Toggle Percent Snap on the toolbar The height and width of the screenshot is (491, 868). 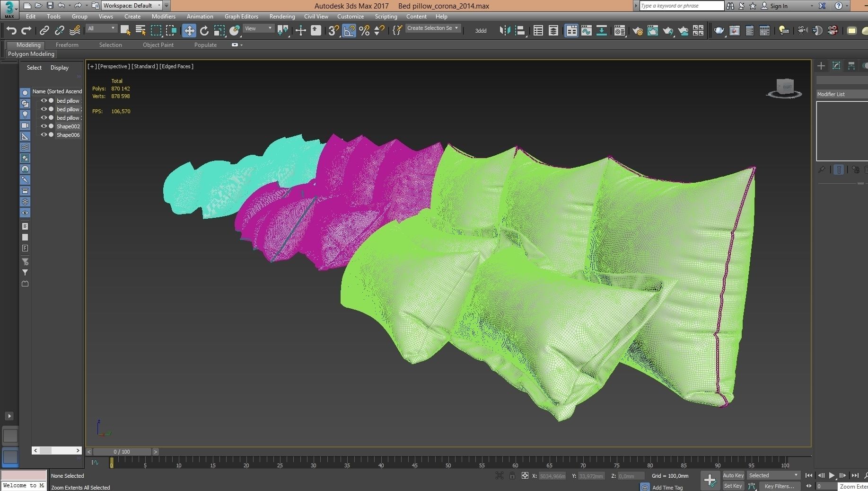(364, 31)
